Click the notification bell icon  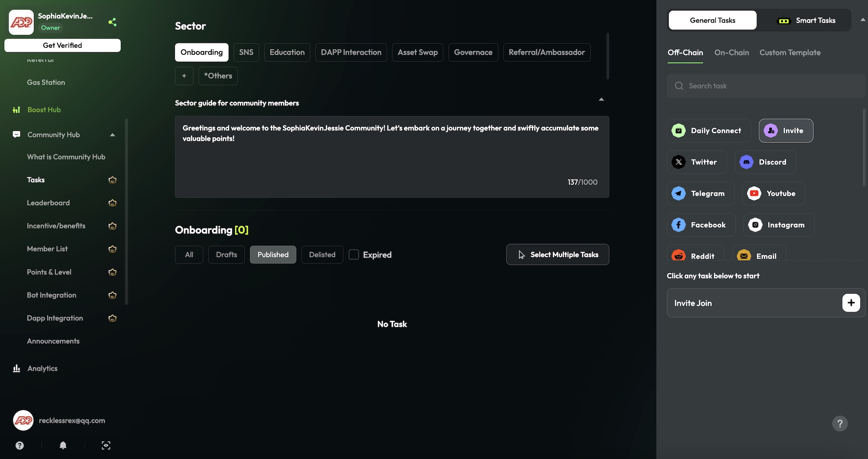pos(63,445)
